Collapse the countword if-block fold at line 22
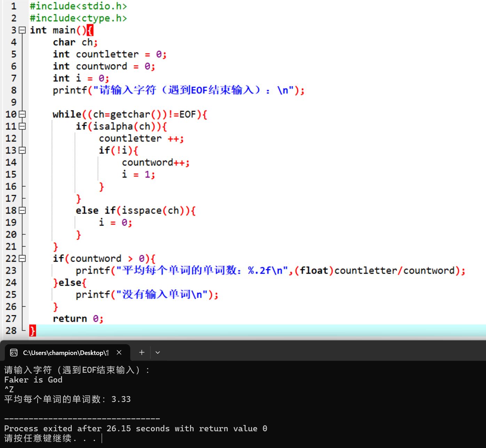486x448 pixels. pos(22,258)
